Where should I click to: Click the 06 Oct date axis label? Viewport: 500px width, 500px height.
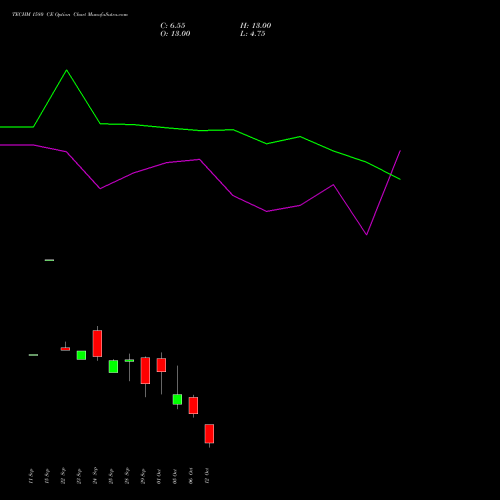(191, 476)
